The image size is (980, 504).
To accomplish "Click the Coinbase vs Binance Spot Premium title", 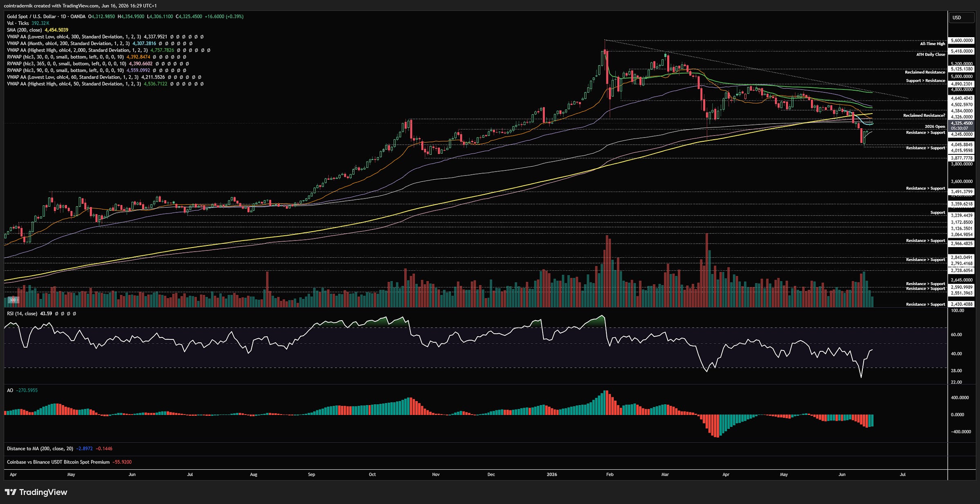I will 58,462.
